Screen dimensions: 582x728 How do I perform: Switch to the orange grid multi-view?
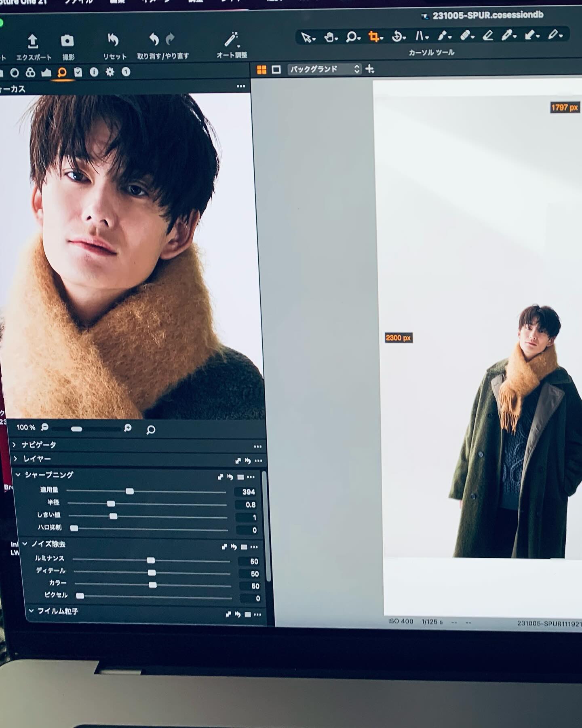pos(261,70)
